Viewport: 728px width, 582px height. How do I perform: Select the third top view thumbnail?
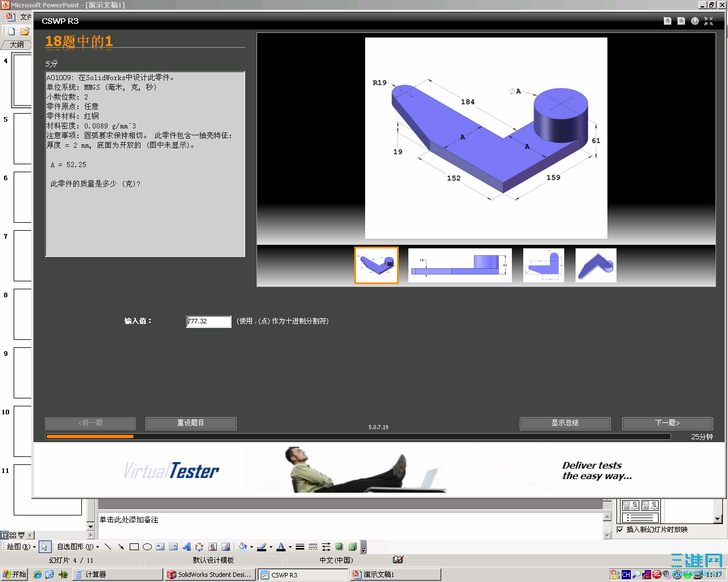click(544, 265)
